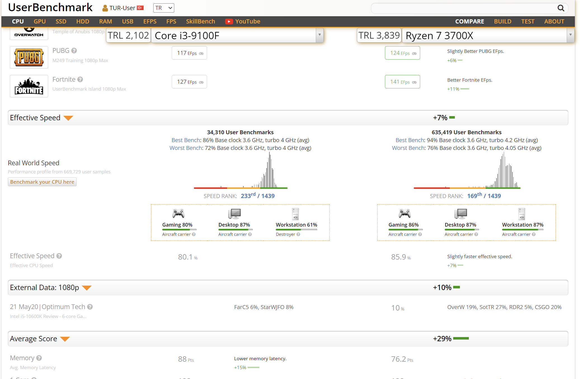The image size is (588, 379).
Task: Open the SkillBench tab
Action: [x=201, y=22]
